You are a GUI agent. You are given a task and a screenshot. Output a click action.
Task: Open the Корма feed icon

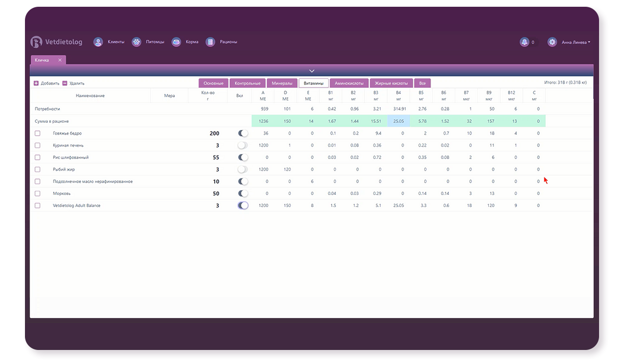(x=176, y=42)
